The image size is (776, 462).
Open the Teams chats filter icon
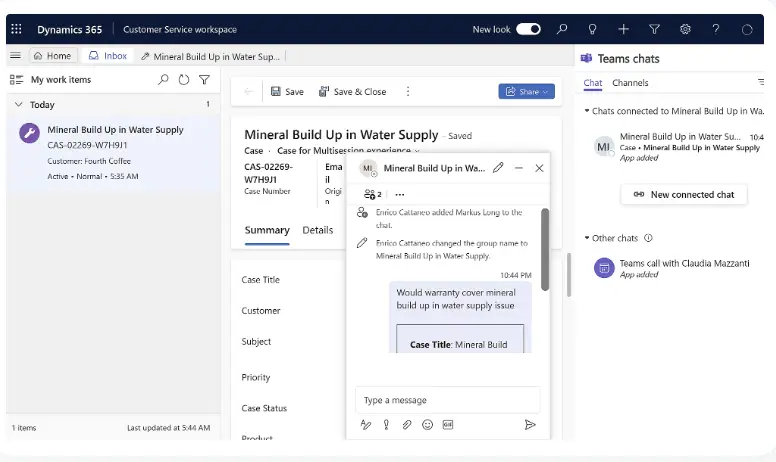[761, 82]
